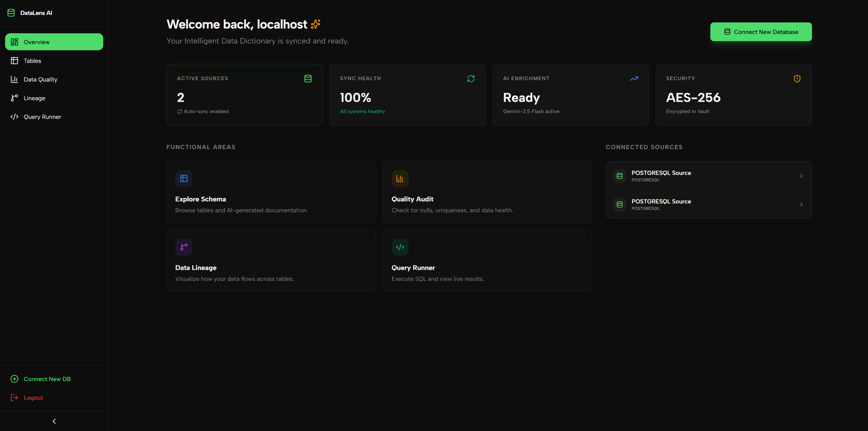This screenshot has height=431, width=868.
Task: Expand the first POSTGRESQL Source chevron
Action: tap(801, 176)
